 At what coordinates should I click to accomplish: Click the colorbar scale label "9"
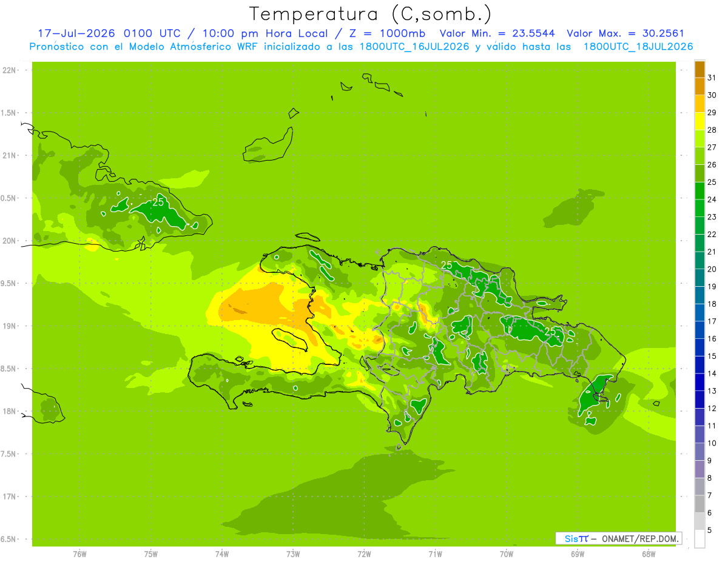click(x=710, y=461)
